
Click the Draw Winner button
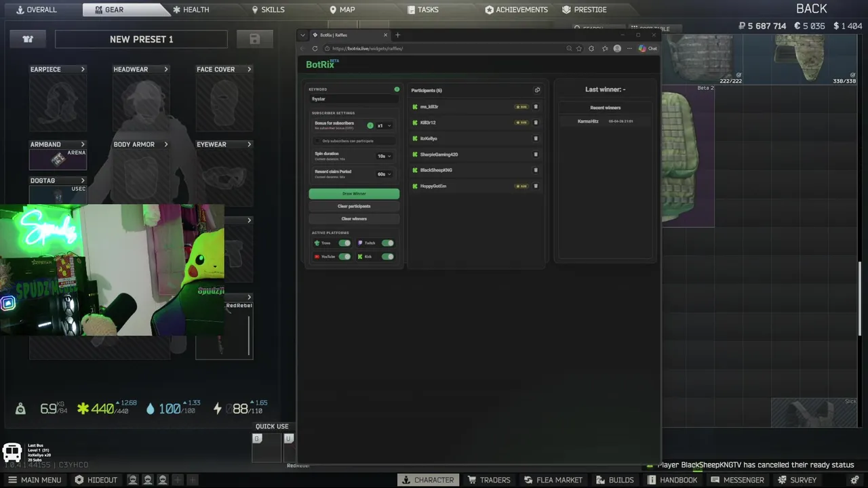(x=354, y=194)
